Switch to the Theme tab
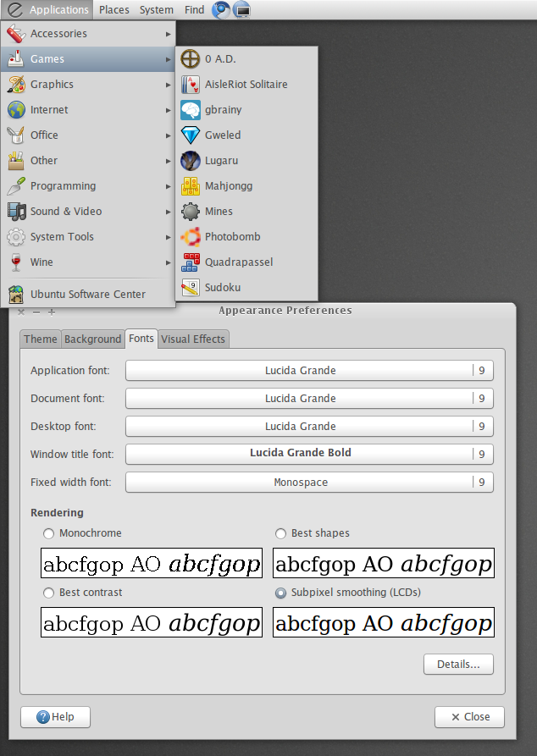Image resolution: width=537 pixels, height=756 pixels. click(41, 339)
